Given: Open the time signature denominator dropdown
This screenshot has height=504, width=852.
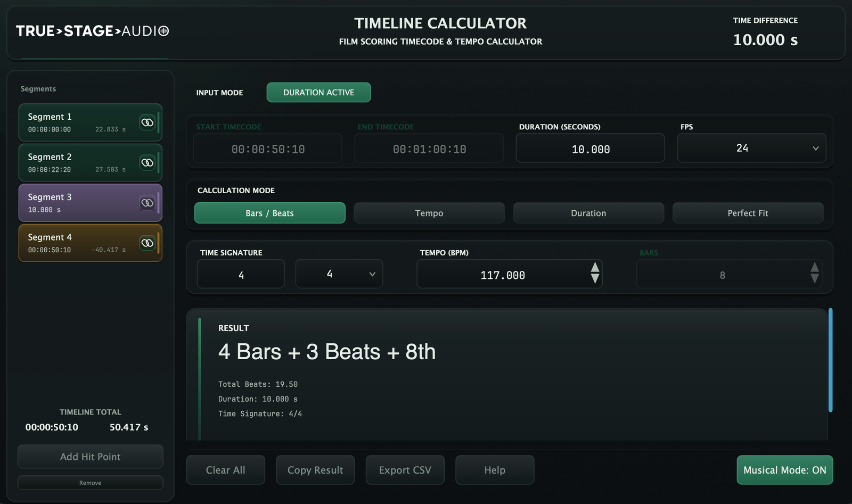Looking at the screenshot, I should 339,274.
